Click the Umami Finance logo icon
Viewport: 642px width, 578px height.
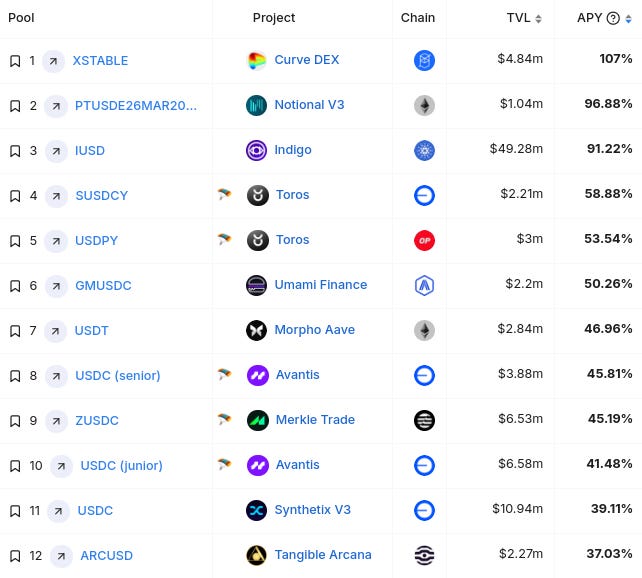(x=257, y=286)
